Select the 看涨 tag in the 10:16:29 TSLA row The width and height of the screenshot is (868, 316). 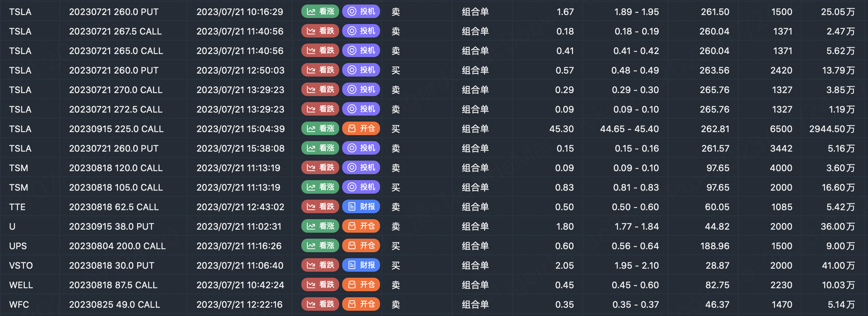[x=320, y=12]
